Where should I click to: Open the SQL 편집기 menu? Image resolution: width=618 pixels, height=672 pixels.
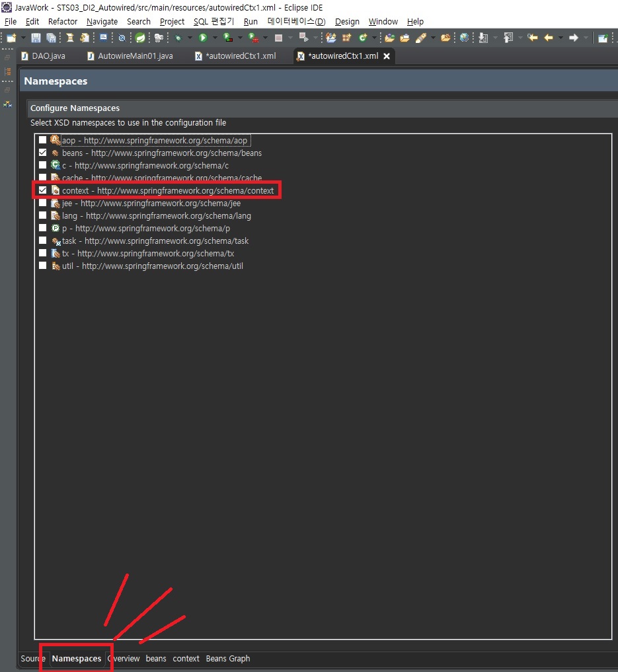point(213,21)
